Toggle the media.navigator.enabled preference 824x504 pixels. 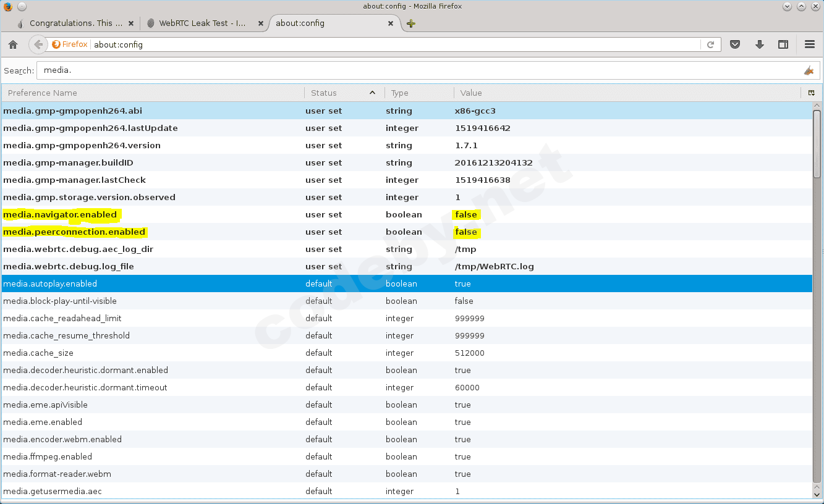60,214
